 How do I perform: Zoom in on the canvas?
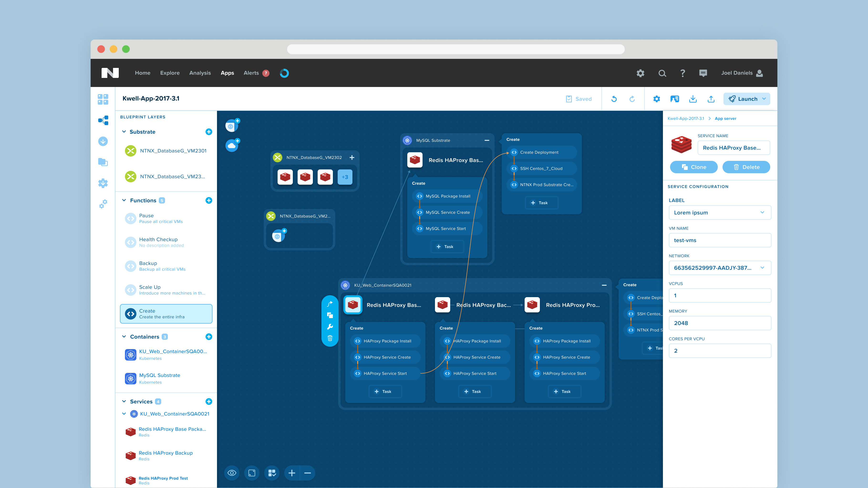point(292,473)
